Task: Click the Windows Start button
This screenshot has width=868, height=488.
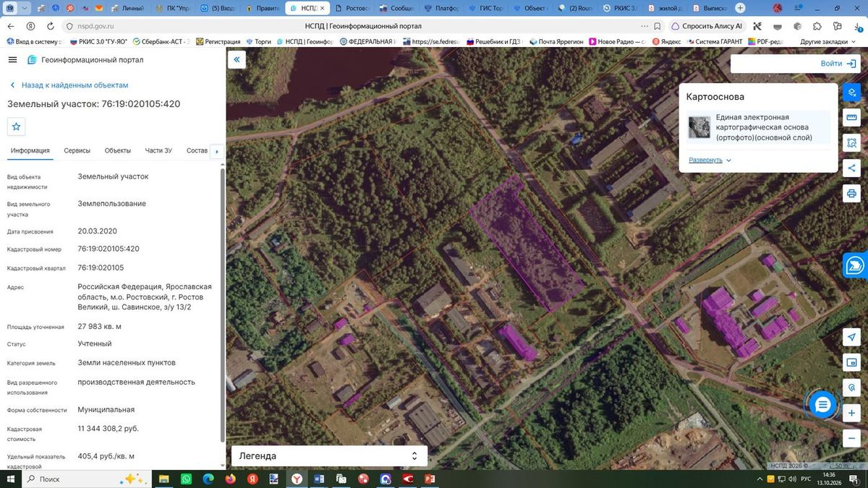Action: tap(10, 479)
